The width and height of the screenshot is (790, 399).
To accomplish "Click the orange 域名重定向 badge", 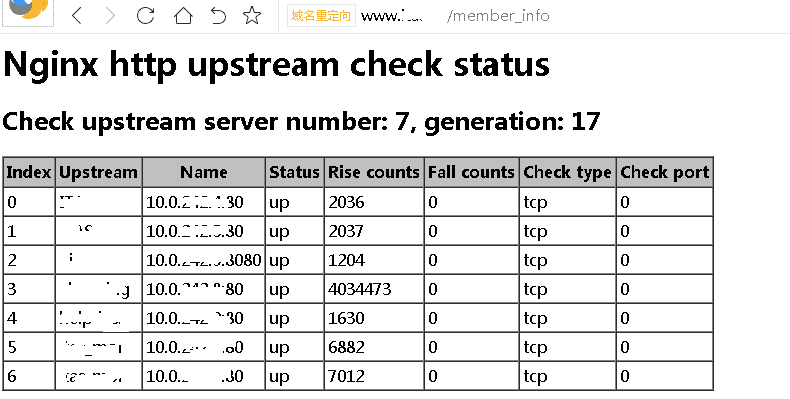I will pos(321,16).
